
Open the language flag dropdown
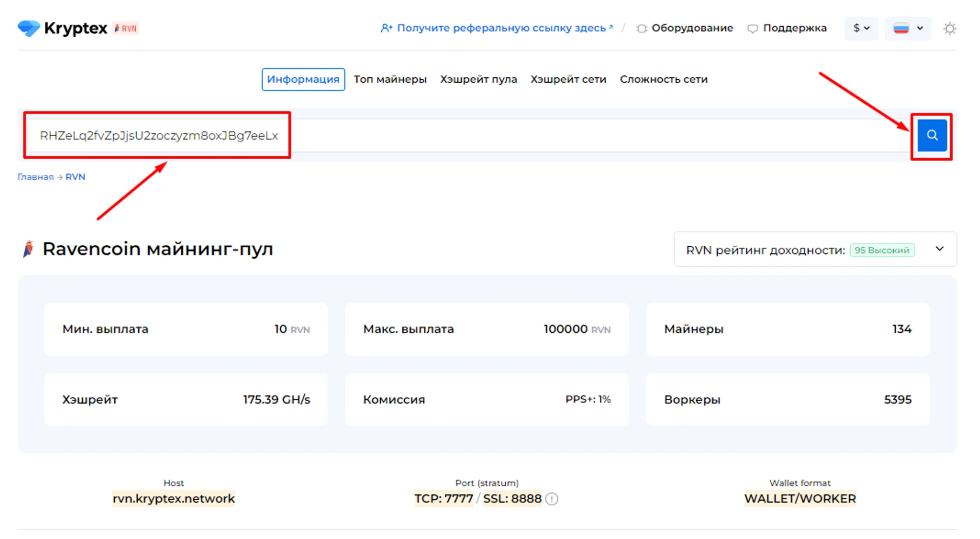907,28
